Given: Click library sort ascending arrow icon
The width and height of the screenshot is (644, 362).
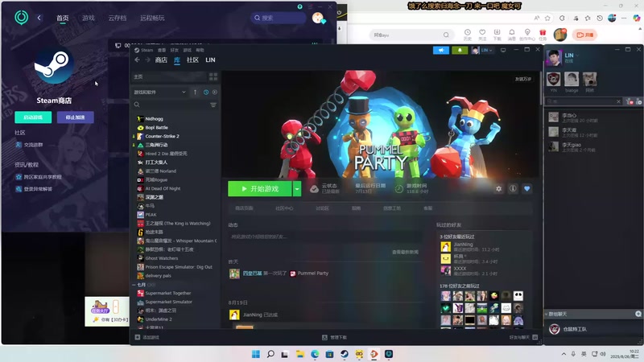Looking at the screenshot, I should (195, 93).
